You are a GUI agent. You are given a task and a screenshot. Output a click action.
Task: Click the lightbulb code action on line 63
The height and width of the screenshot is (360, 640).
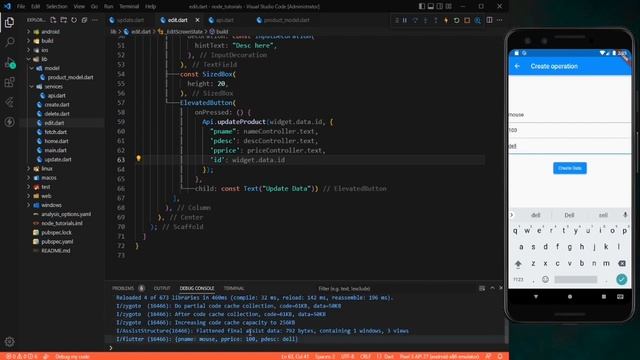pos(138,158)
